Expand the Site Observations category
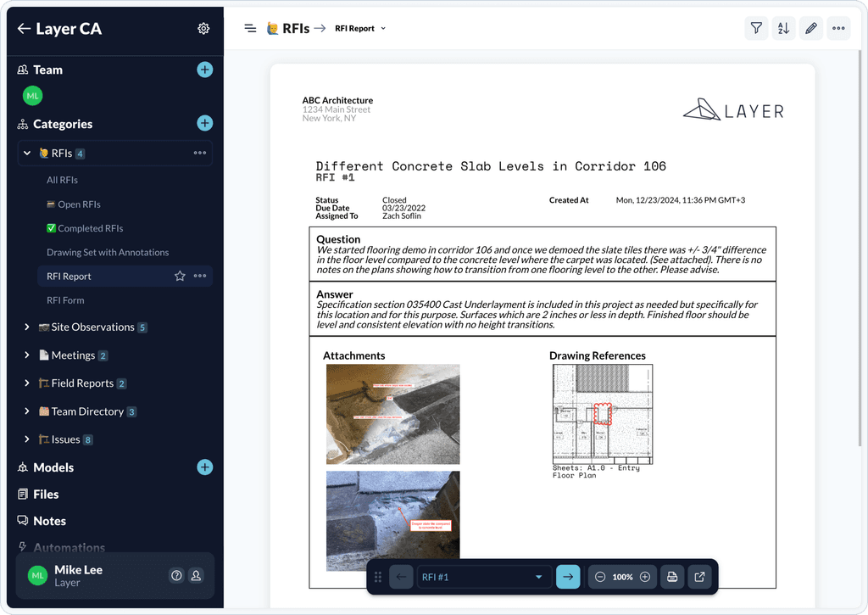 [26, 327]
